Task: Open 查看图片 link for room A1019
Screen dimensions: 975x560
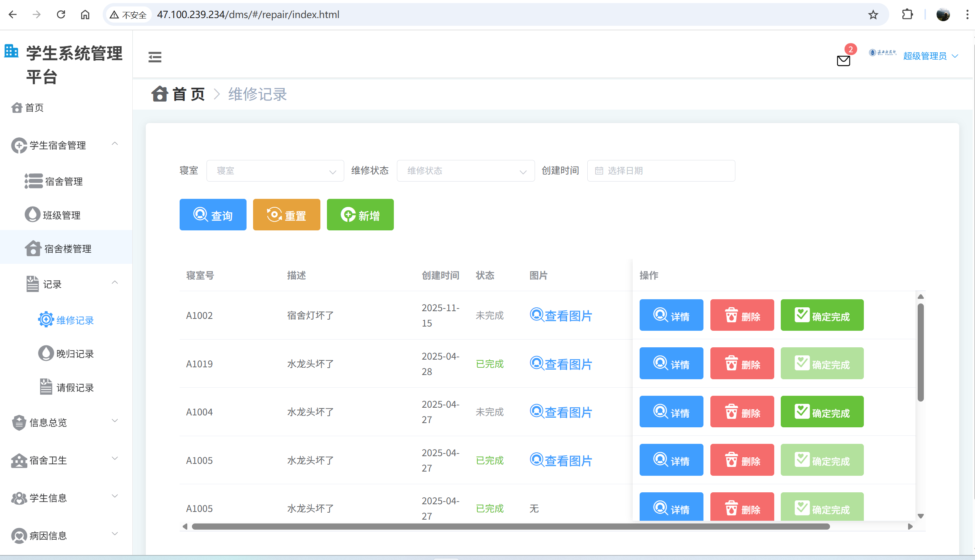Action: [561, 364]
